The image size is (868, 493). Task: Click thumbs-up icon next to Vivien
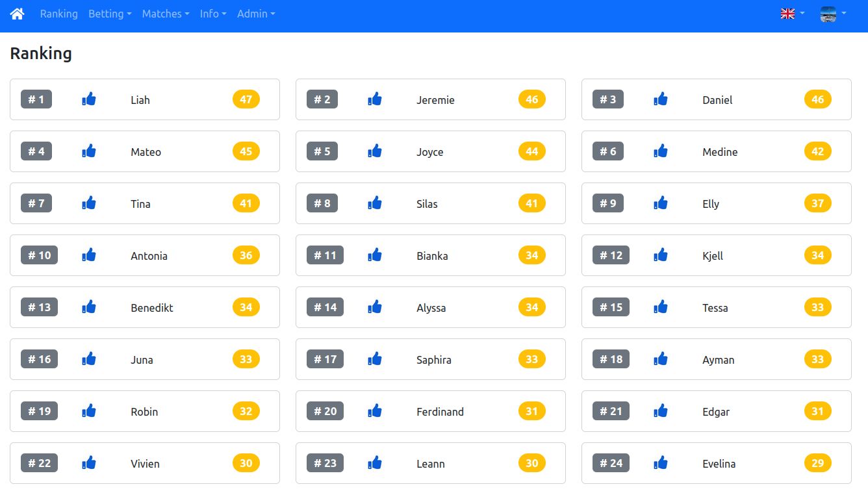pyautogui.click(x=89, y=463)
